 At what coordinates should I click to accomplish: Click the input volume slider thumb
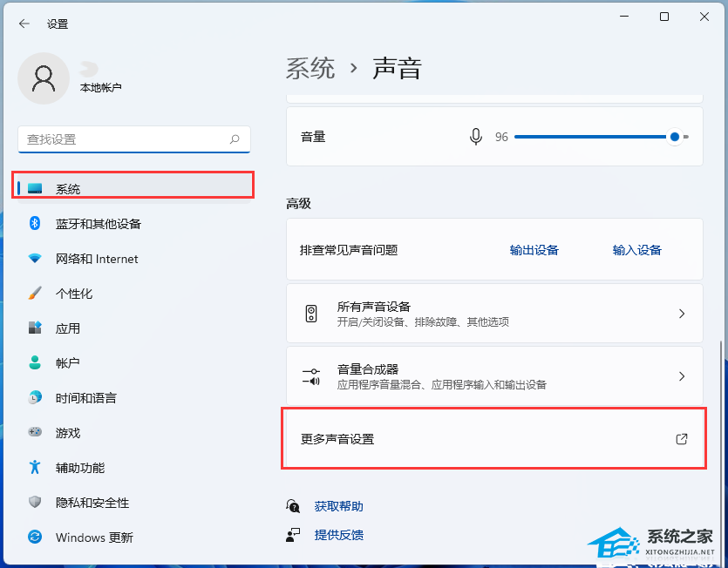[675, 137]
